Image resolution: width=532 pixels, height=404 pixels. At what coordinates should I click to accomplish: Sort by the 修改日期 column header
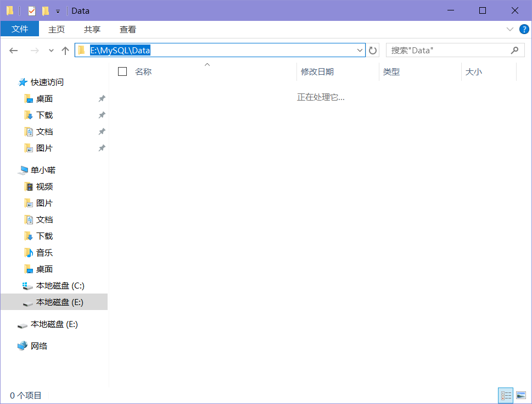(317, 71)
